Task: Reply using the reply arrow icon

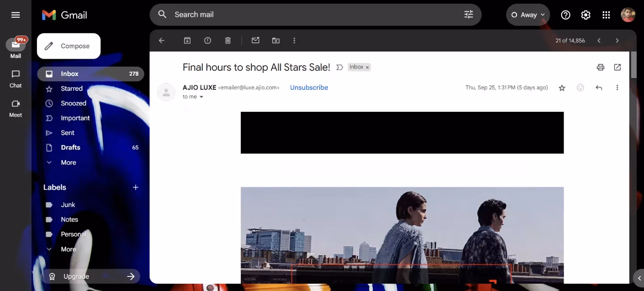Action: pos(599,88)
